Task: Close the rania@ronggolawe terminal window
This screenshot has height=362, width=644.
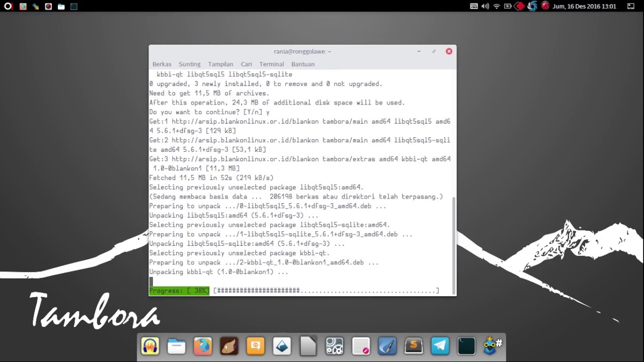Action: coord(449,51)
